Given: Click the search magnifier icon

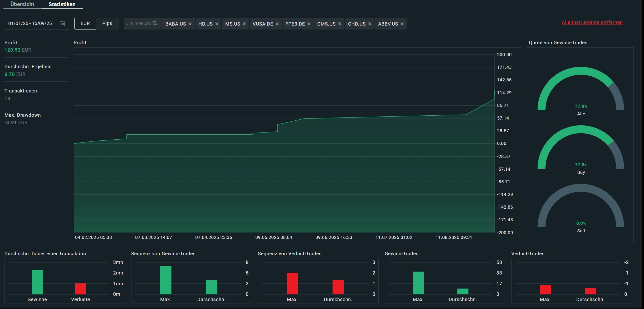Looking at the screenshot, I should coord(155,23).
